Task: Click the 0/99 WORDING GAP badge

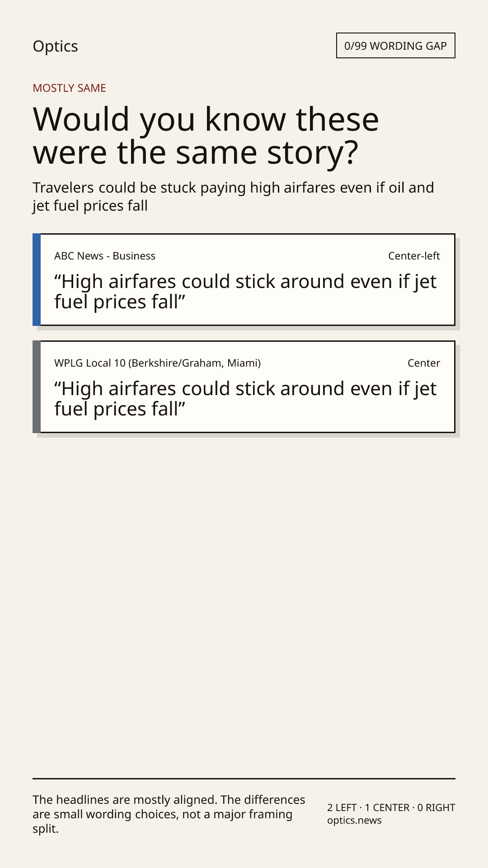Action: point(395,46)
